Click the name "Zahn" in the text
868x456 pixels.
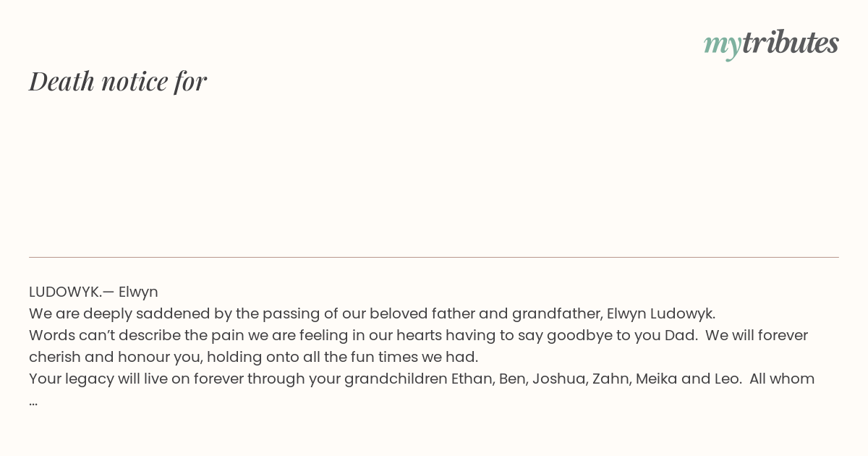(x=611, y=379)
